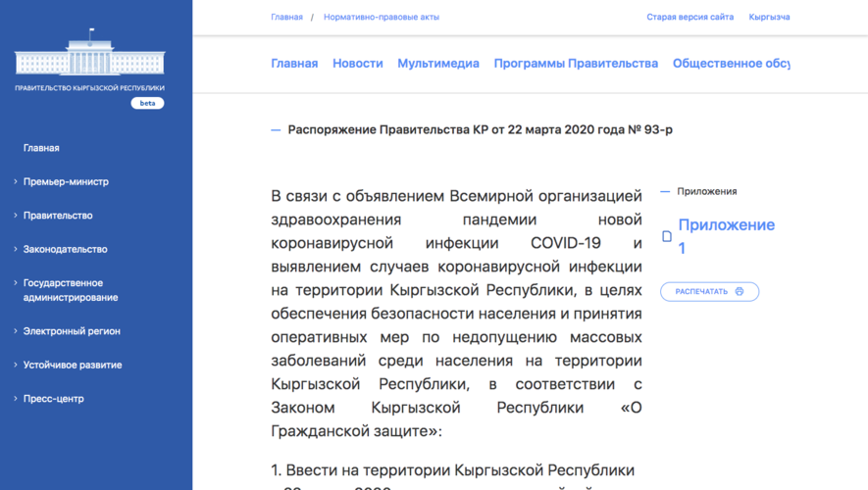The width and height of the screenshot is (868, 490).
Task: Open the Старая версия сайта link
Action: [689, 17]
